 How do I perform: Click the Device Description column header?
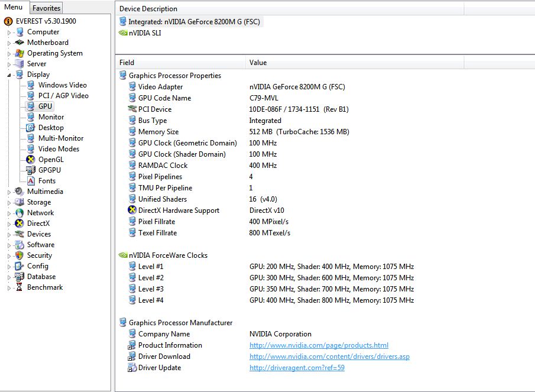[290, 9]
